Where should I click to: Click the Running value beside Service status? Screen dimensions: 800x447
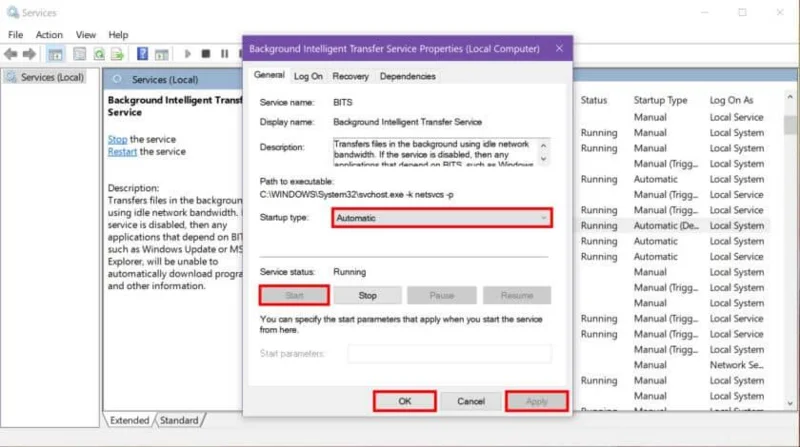tap(349, 272)
